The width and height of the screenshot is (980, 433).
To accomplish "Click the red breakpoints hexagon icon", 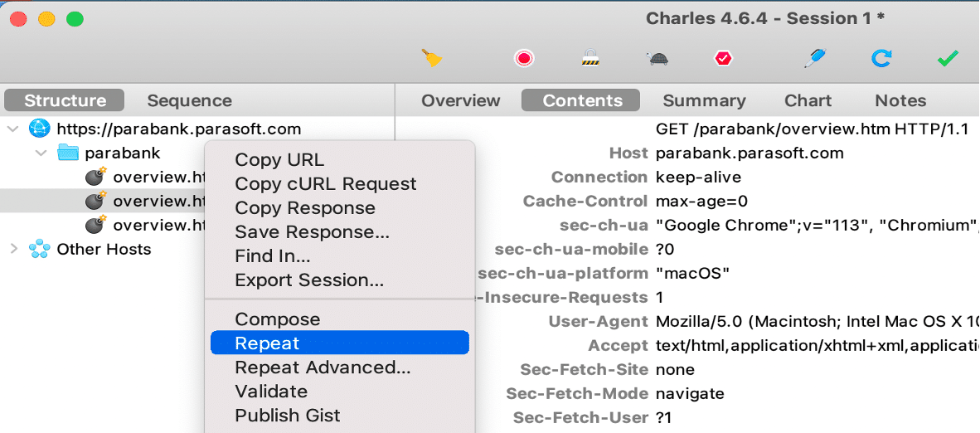I will (x=723, y=58).
